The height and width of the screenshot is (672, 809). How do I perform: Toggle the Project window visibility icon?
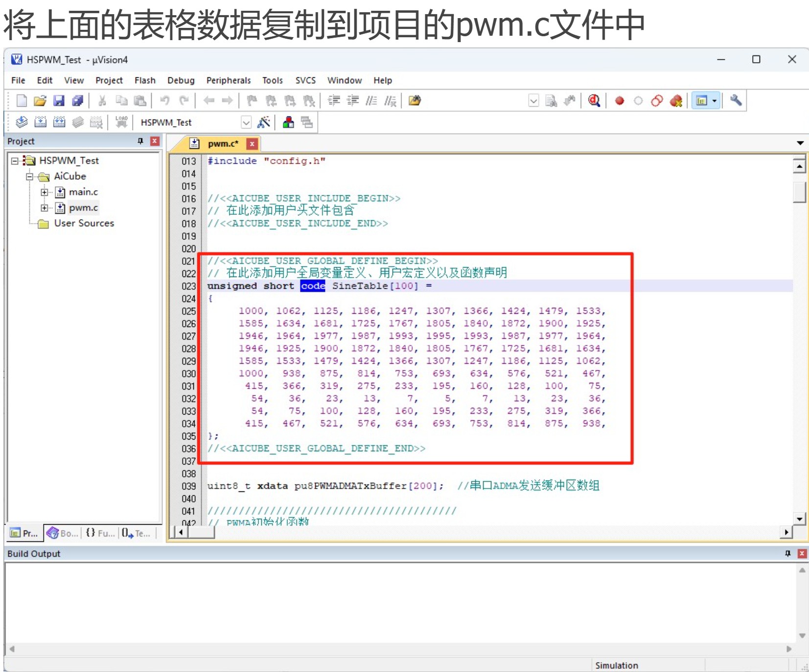click(702, 101)
